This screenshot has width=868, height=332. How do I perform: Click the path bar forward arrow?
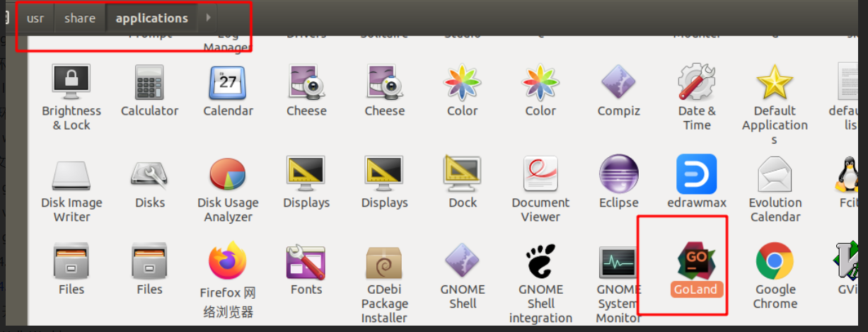pos(208,18)
